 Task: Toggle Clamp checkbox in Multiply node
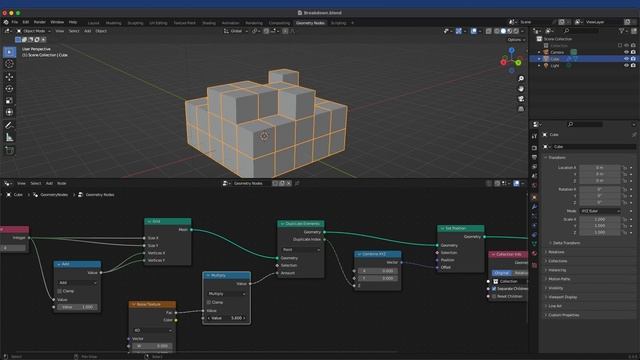coord(209,302)
